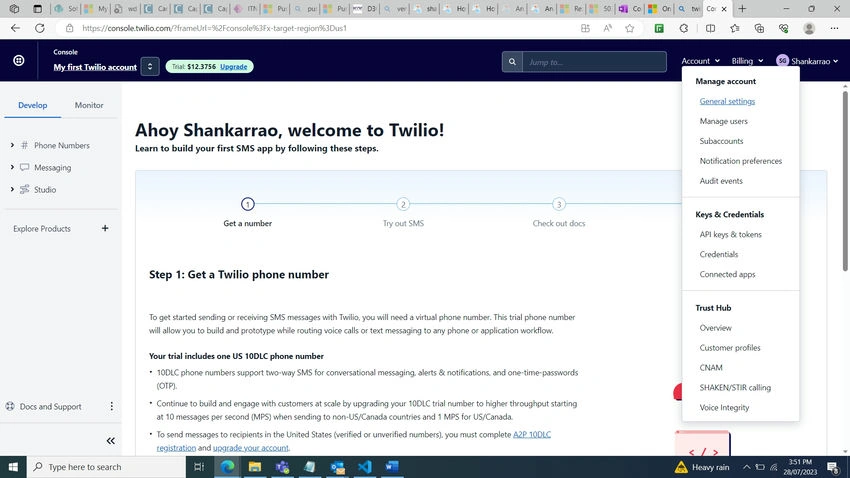
Task: Click My first Twilio account link
Action: click(x=95, y=67)
